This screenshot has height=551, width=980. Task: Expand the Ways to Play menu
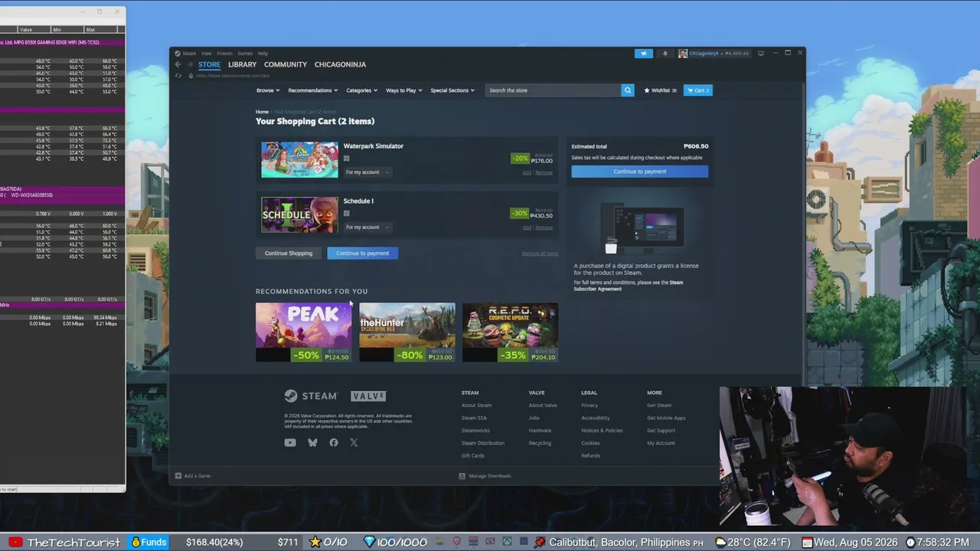coord(404,90)
